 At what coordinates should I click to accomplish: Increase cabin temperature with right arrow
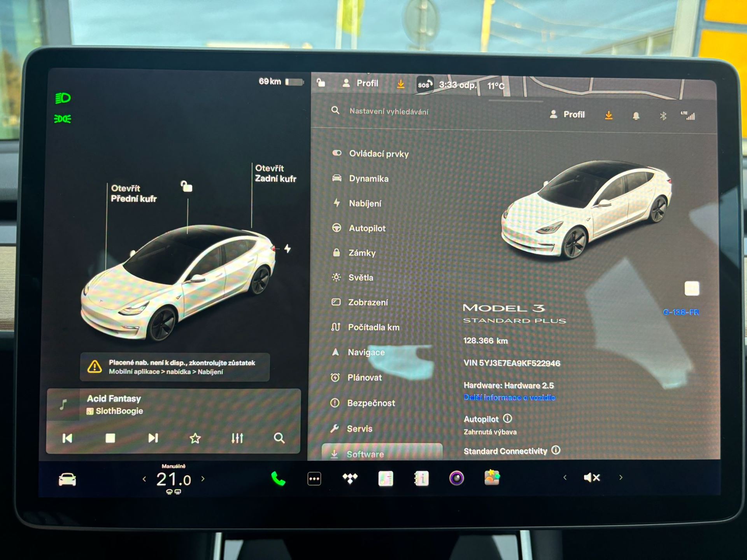(x=203, y=479)
